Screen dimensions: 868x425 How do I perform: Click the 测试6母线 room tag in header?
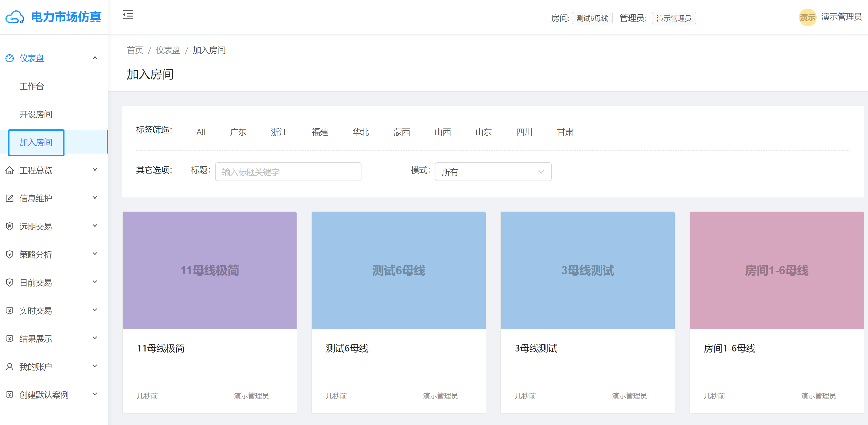pos(592,18)
